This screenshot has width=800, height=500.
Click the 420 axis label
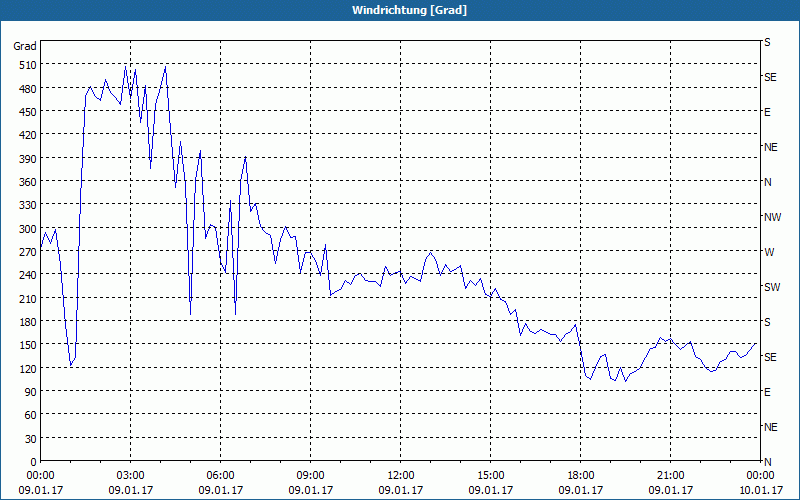(x=28, y=135)
